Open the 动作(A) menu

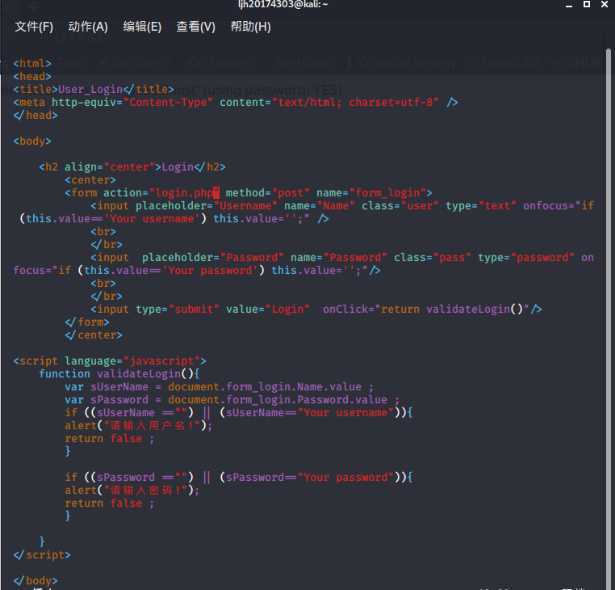(88, 26)
